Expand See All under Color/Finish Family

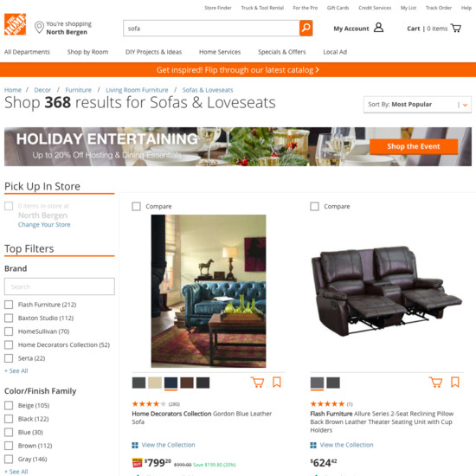pyautogui.click(x=16, y=472)
